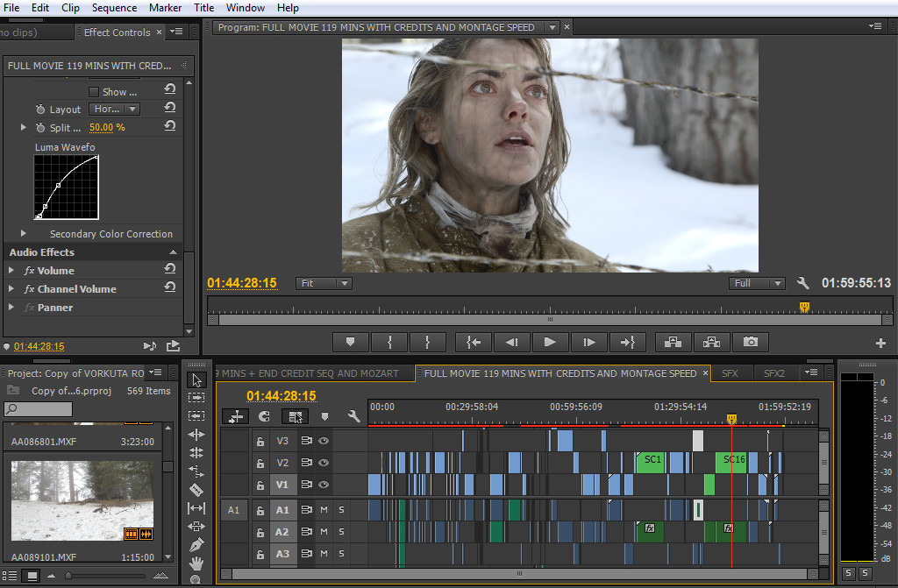The height and width of the screenshot is (588, 898).
Task: Select the Ripple Edit tool
Action: (x=196, y=435)
